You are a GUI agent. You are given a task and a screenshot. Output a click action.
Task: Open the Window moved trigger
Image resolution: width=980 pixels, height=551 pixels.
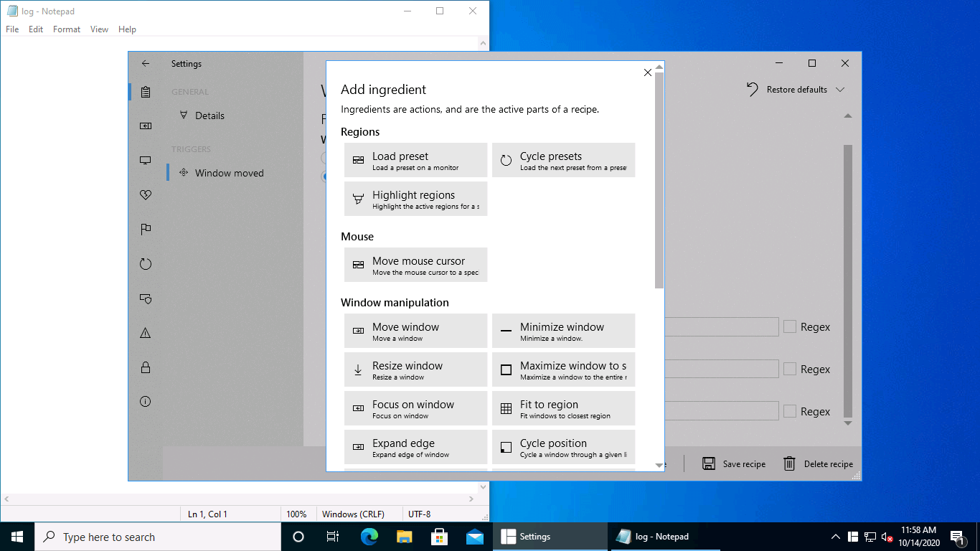coord(229,173)
